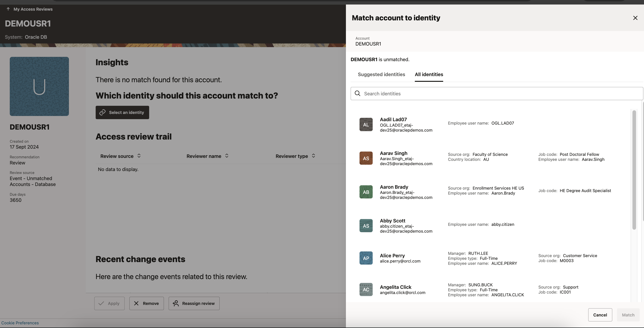Switch to Suggested identities tab
Screen dimensions: 644x328
(381, 75)
